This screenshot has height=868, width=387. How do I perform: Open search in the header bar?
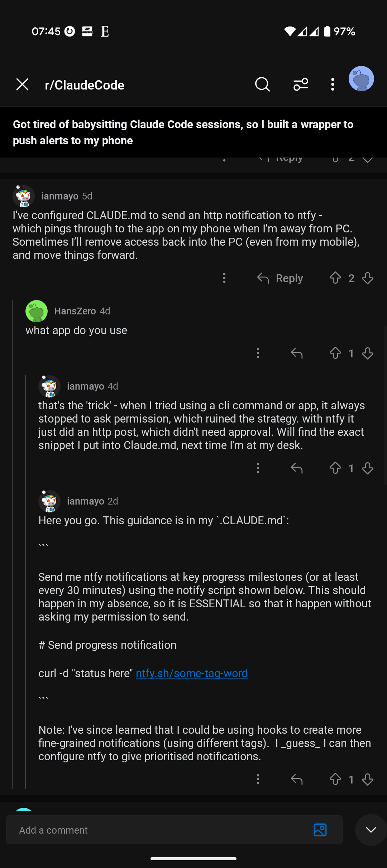coord(262,85)
